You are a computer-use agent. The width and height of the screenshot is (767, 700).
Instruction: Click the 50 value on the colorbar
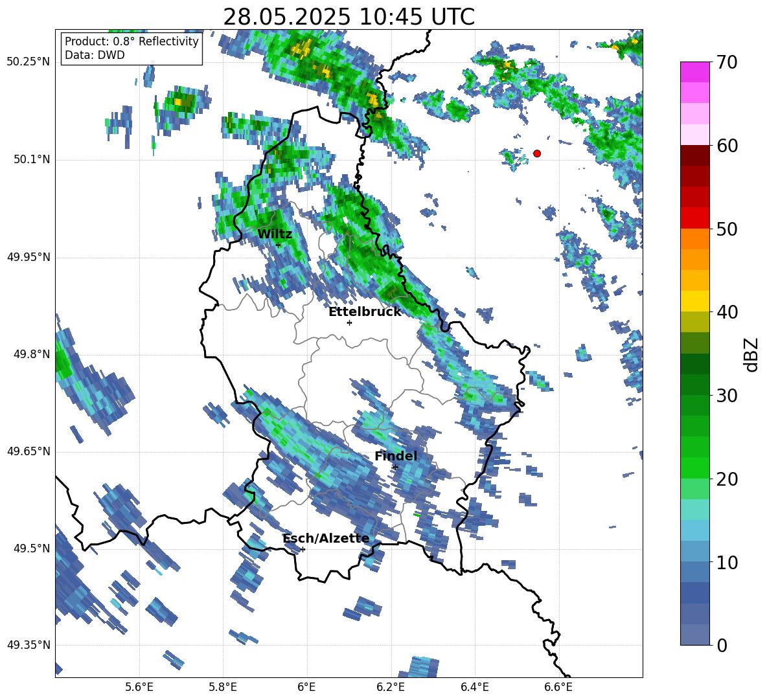[x=726, y=229]
